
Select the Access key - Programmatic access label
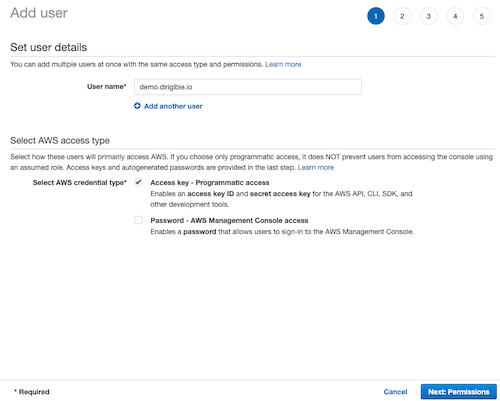(210, 183)
